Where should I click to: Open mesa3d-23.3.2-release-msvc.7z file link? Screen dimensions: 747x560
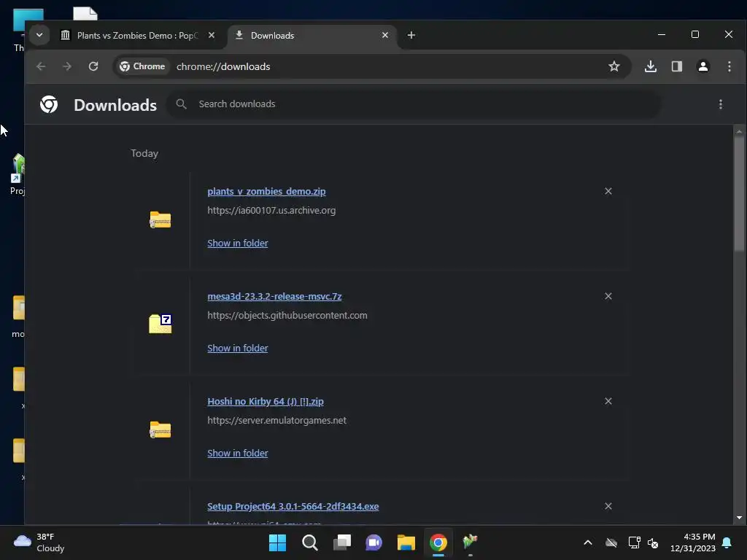[x=274, y=297]
